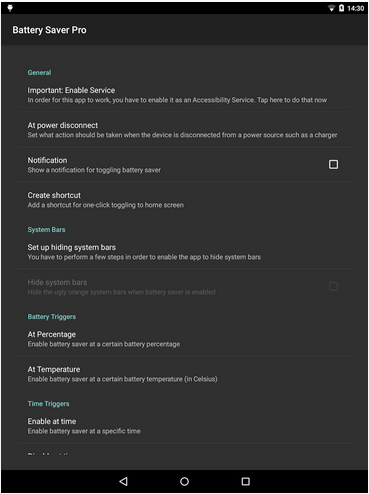Tap the General section header
Viewport: 369px width, 494px height.
coord(39,72)
